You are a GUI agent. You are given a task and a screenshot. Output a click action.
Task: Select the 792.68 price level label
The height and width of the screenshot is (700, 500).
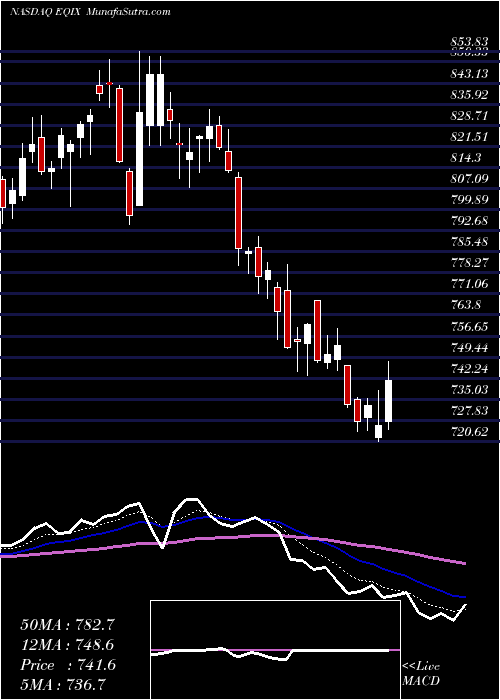point(469,221)
